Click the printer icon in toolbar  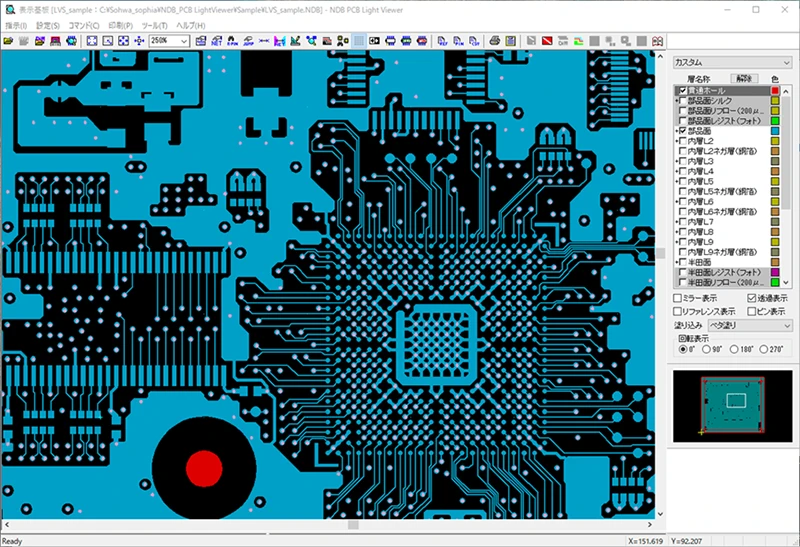pos(494,41)
